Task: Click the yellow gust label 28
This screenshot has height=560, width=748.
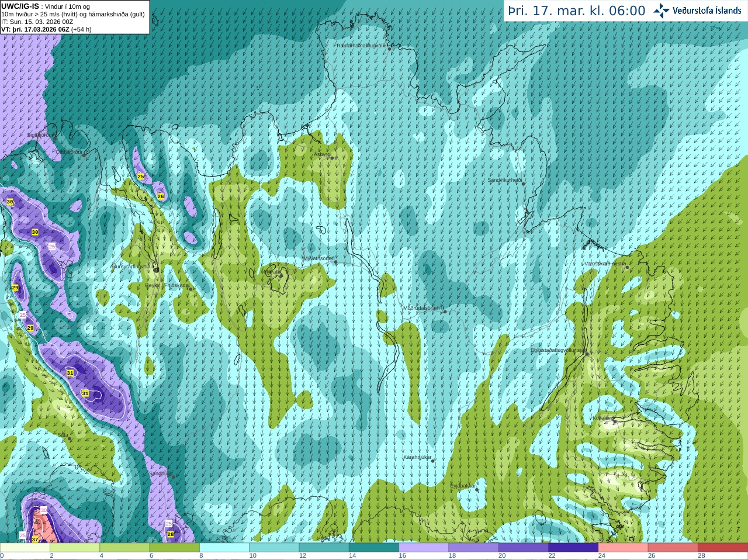Action: point(171,534)
